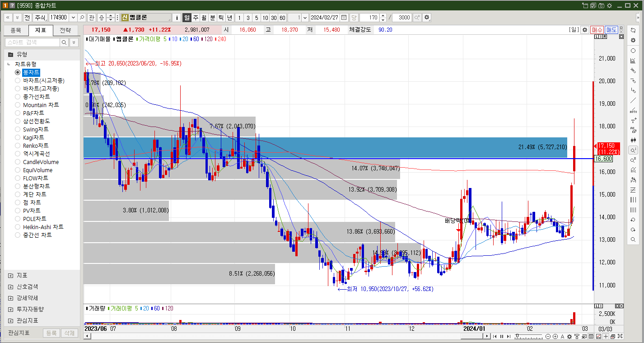Viewport: 644px width, 343px height.
Task: Select Mountain 차트 chart type
Action: (x=18, y=105)
